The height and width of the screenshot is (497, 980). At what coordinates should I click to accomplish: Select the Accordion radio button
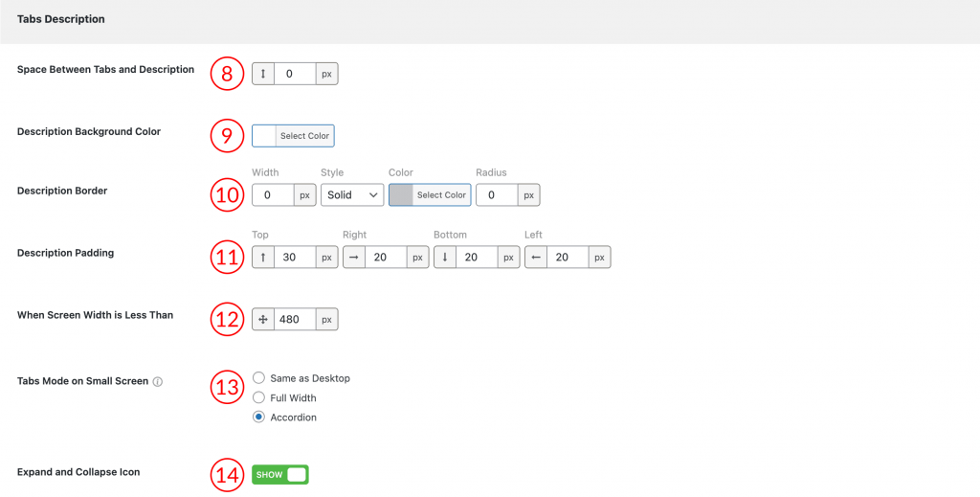pos(259,418)
